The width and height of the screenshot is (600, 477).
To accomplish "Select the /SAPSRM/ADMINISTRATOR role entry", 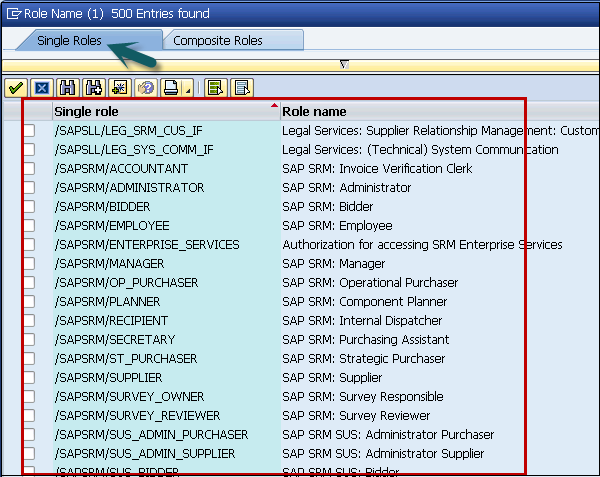I will 129,188.
